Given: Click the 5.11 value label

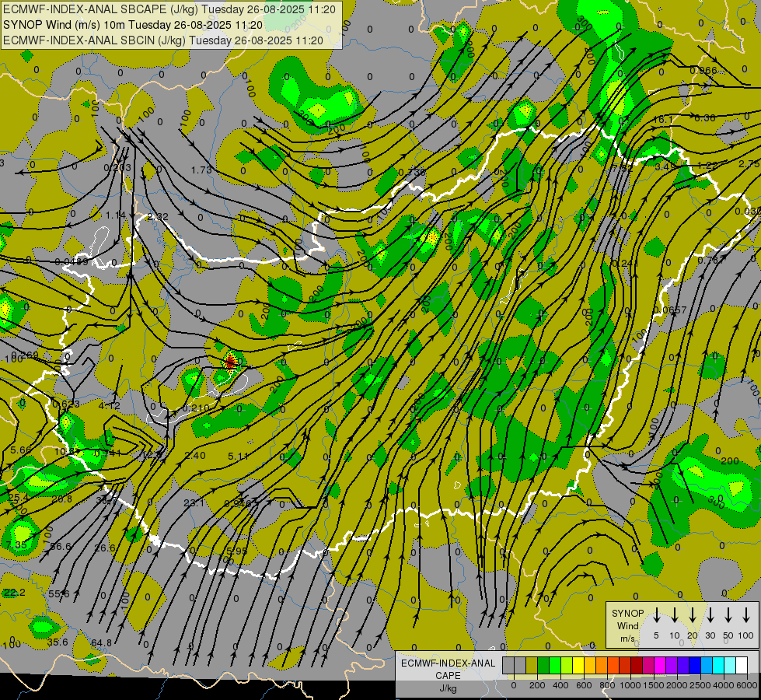Looking at the screenshot, I should pyautogui.click(x=239, y=456).
